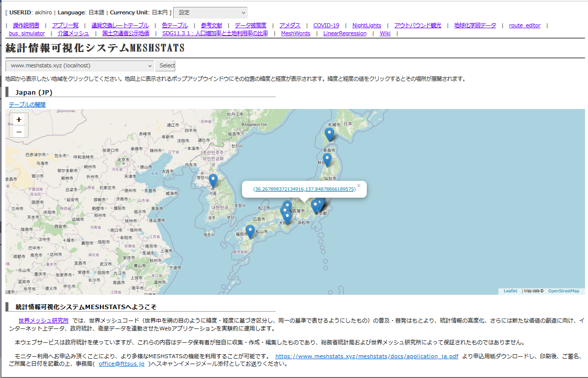Zoom in on the map
Screen dimensions: 588x378
[19, 120]
